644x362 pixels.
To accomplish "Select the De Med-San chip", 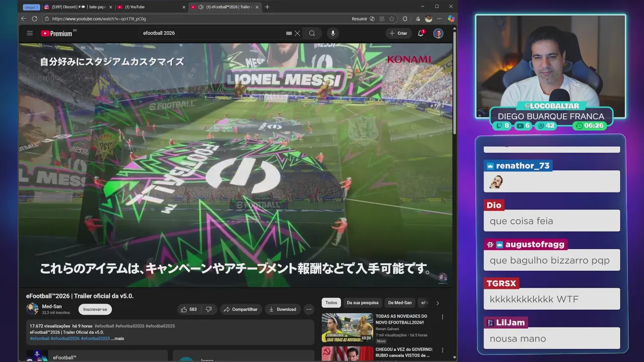I will pos(400,303).
